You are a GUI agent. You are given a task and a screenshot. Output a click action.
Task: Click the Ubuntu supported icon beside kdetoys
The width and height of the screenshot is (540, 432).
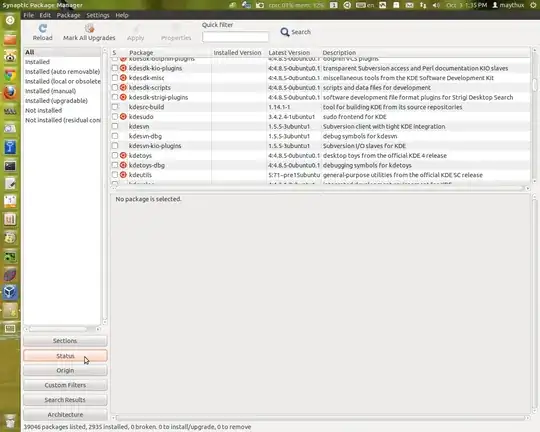[123, 155]
